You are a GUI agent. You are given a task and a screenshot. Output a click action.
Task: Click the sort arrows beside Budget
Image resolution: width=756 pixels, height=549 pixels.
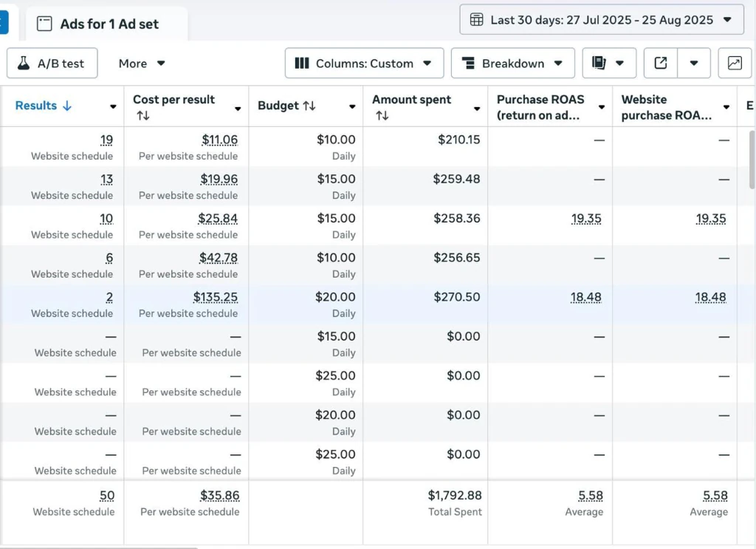pos(309,106)
